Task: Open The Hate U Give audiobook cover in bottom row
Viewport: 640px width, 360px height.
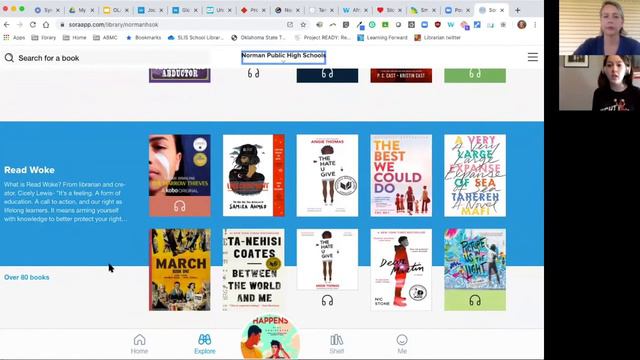Action: [x=327, y=260]
